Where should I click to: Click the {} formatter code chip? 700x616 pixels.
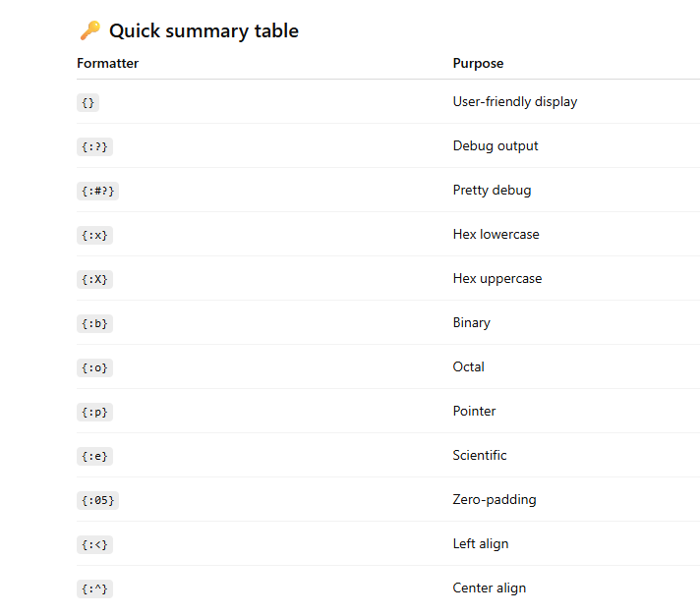pyautogui.click(x=88, y=102)
